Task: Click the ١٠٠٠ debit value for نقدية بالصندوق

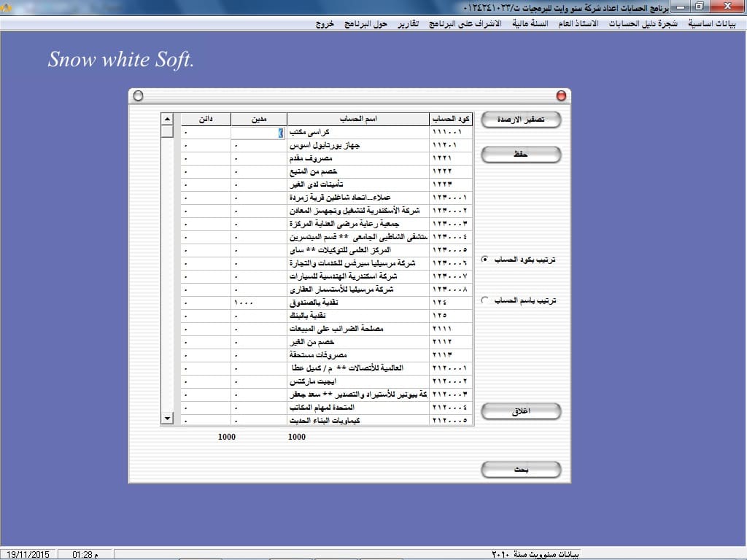Action: [x=244, y=303]
